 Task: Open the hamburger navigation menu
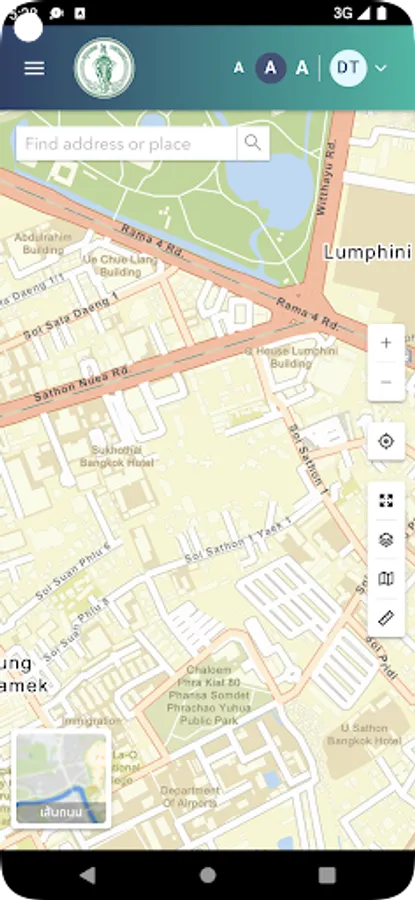[34, 68]
